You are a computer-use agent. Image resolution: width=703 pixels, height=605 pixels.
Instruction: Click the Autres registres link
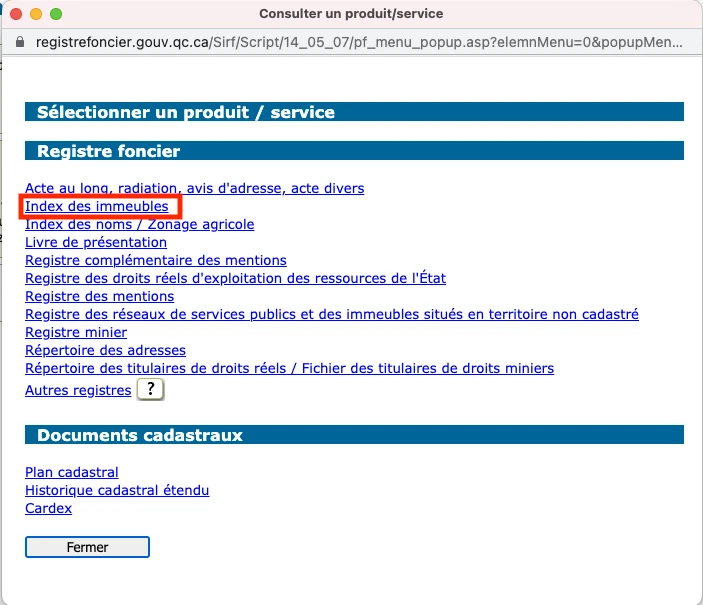(x=77, y=391)
